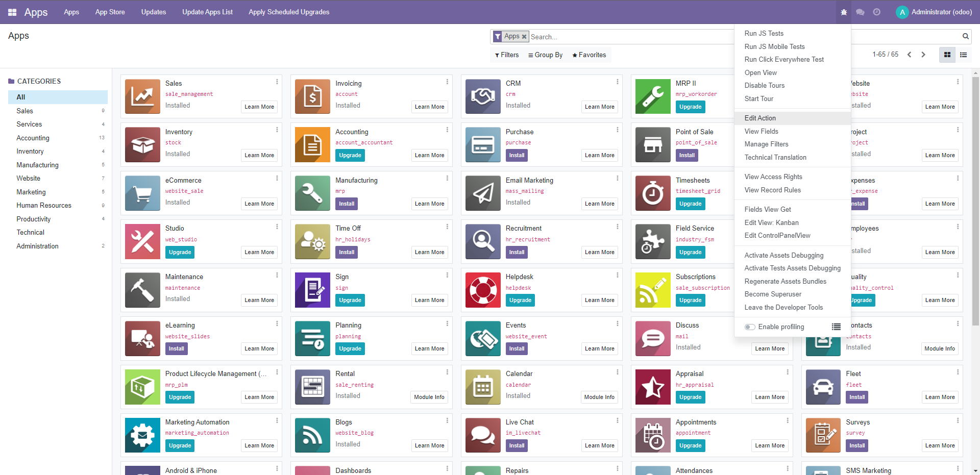Viewport: 980px width, 475px height.
Task: Select Accounting category in sidebar
Action: pos(58,138)
